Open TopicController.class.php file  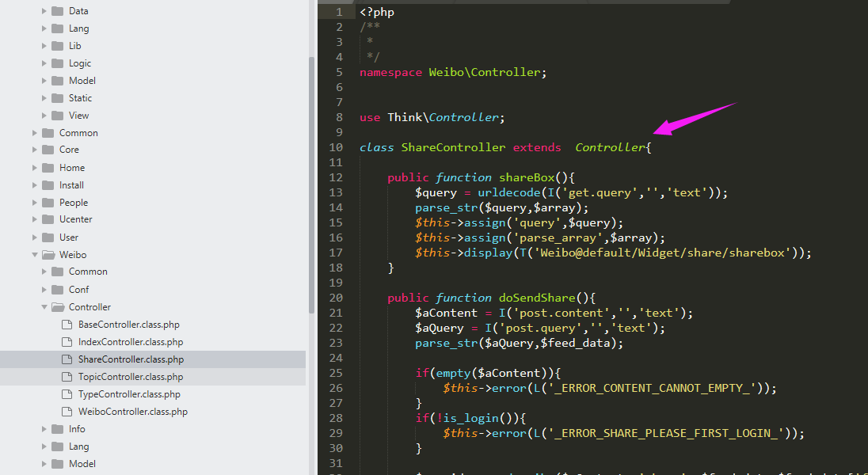(x=131, y=377)
